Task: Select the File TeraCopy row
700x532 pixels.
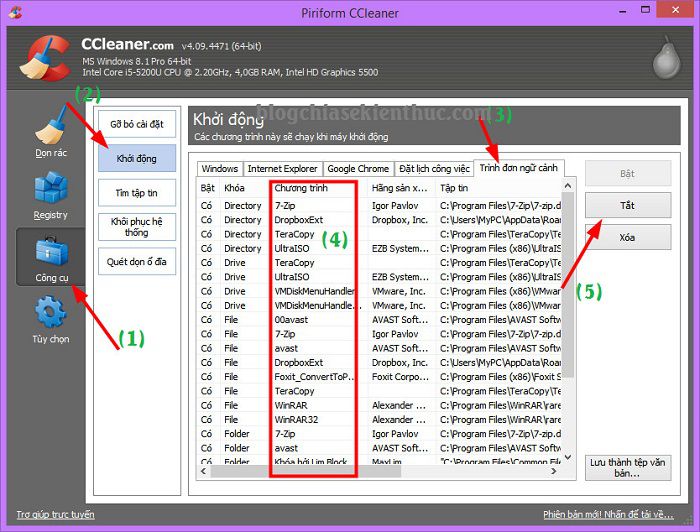Action: pos(379,391)
